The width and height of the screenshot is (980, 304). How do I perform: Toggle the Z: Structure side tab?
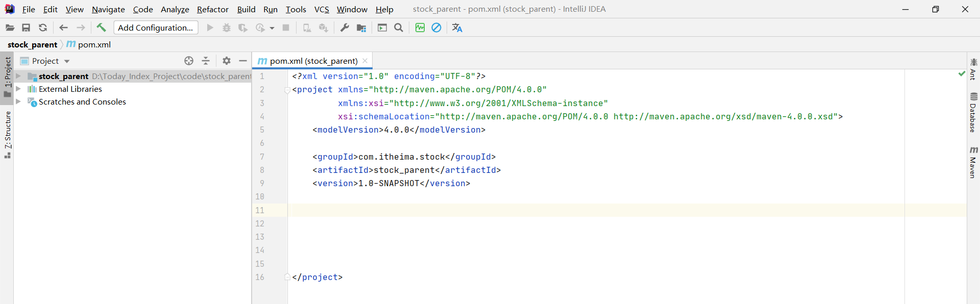point(7,134)
